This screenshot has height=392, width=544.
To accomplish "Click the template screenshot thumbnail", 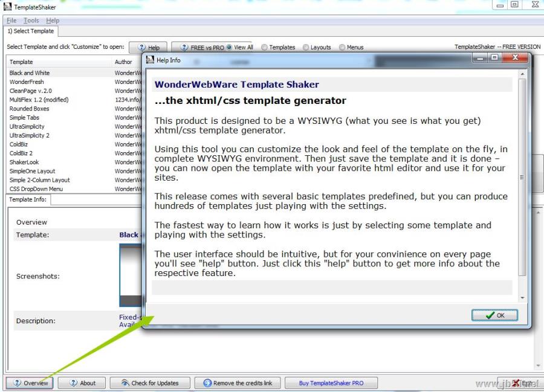I will (x=131, y=275).
